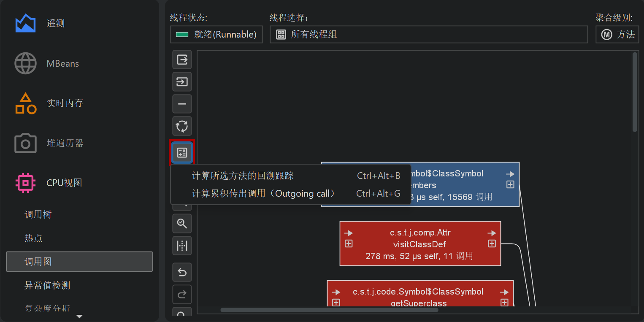Choose 计算累积传出调用 (Outgoing call) menu item

pos(291,194)
